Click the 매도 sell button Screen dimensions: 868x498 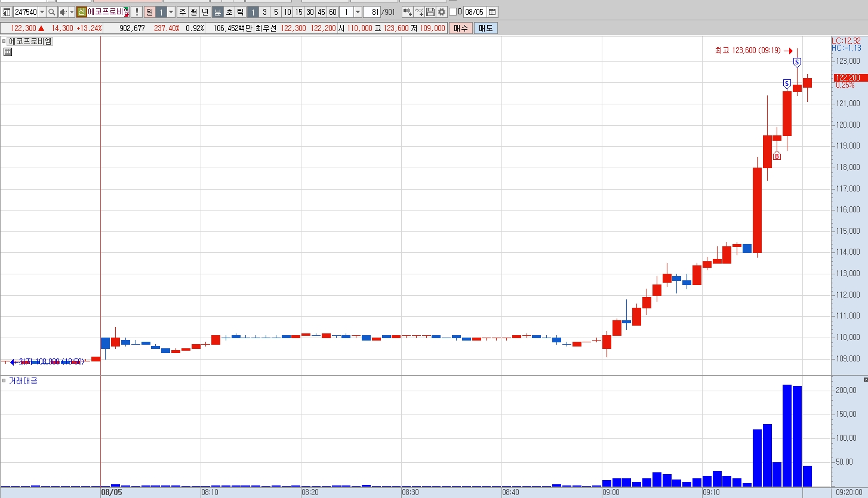(486, 28)
